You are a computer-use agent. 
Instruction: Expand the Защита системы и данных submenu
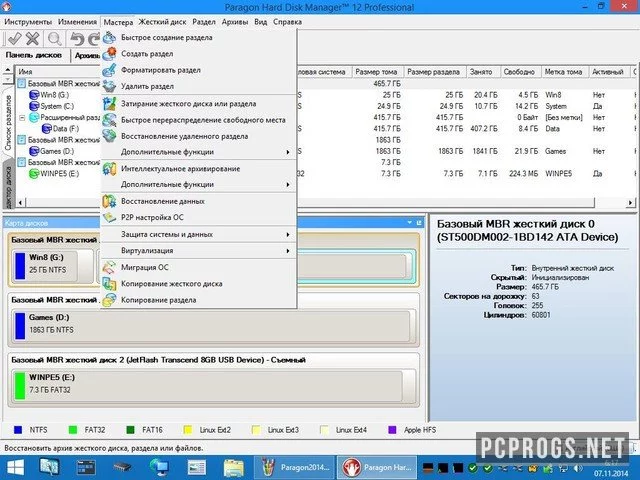[x=288, y=235]
